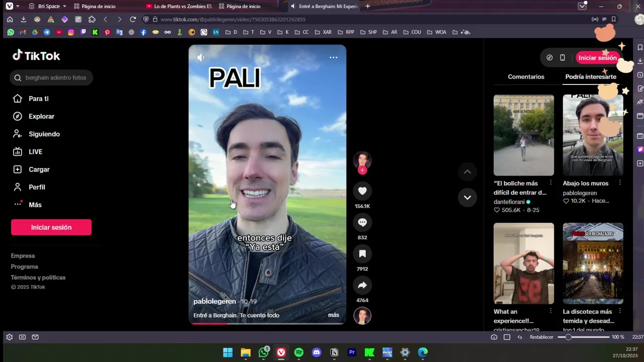The width and height of the screenshot is (644, 362).
Task: Open more options for 'El boliche' video
Action: (x=550, y=183)
